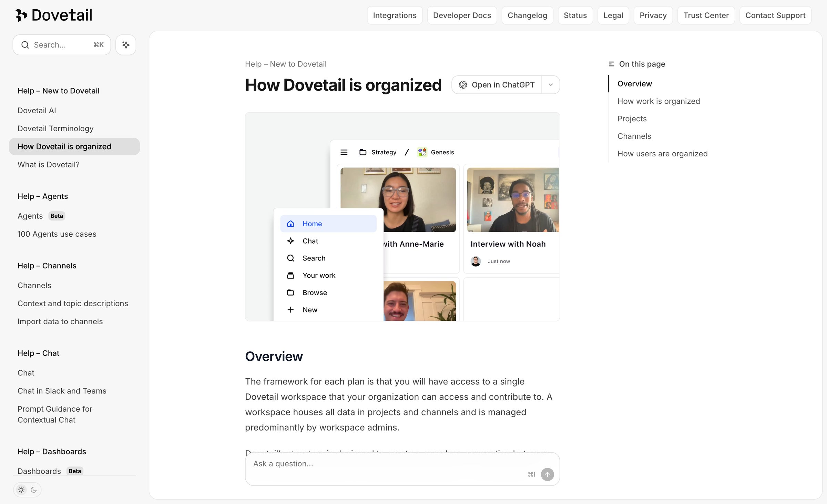Open Interview with Noah thumbnail
The width and height of the screenshot is (827, 504).
(513, 200)
